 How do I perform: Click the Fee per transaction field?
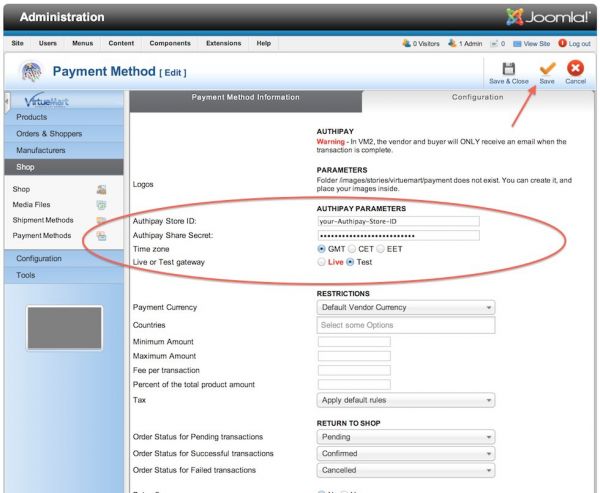pos(354,371)
